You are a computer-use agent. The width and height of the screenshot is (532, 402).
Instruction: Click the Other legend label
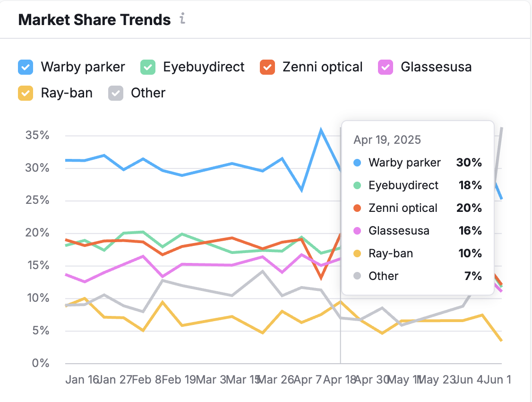[x=148, y=93]
